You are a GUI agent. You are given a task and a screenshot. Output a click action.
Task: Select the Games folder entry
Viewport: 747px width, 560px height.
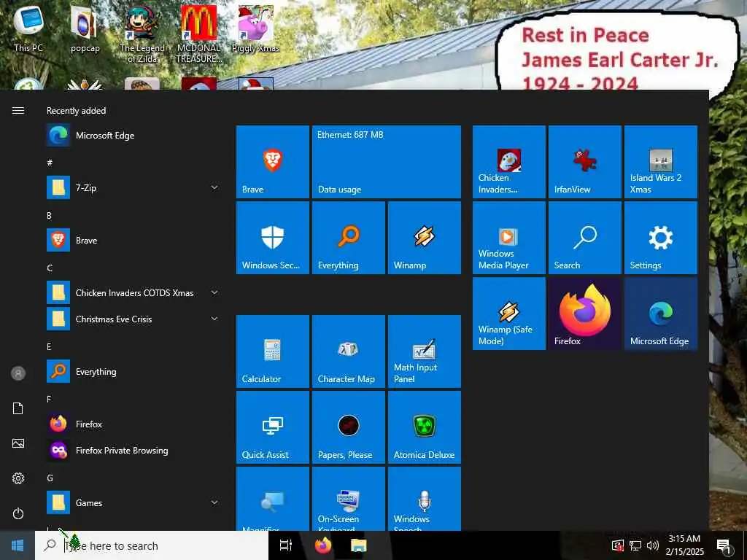[x=133, y=502]
